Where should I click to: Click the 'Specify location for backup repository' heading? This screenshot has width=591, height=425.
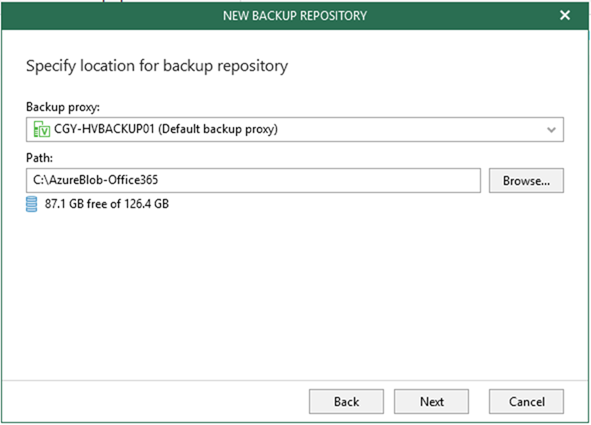[157, 66]
